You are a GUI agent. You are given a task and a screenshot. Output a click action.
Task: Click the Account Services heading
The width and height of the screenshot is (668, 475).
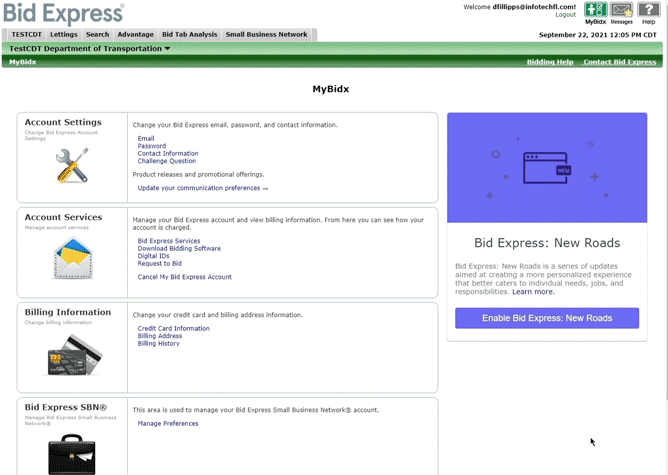(63, 217)
